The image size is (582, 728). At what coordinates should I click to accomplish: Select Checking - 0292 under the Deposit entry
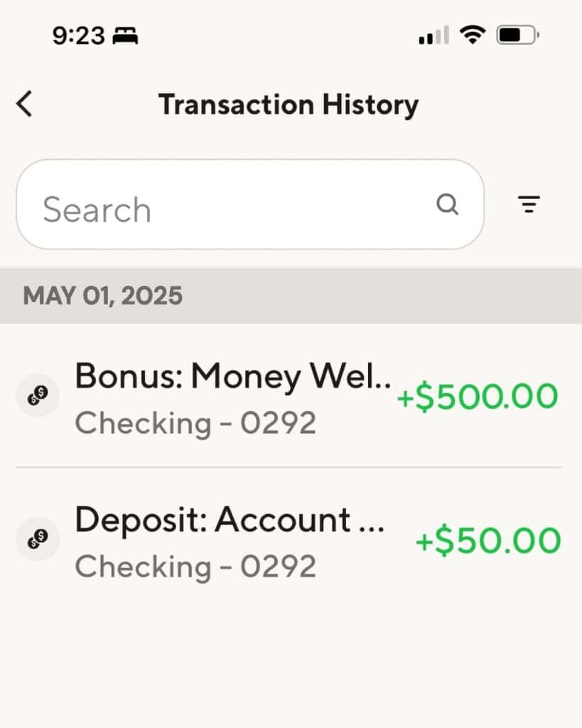click(x=195, y=567)
